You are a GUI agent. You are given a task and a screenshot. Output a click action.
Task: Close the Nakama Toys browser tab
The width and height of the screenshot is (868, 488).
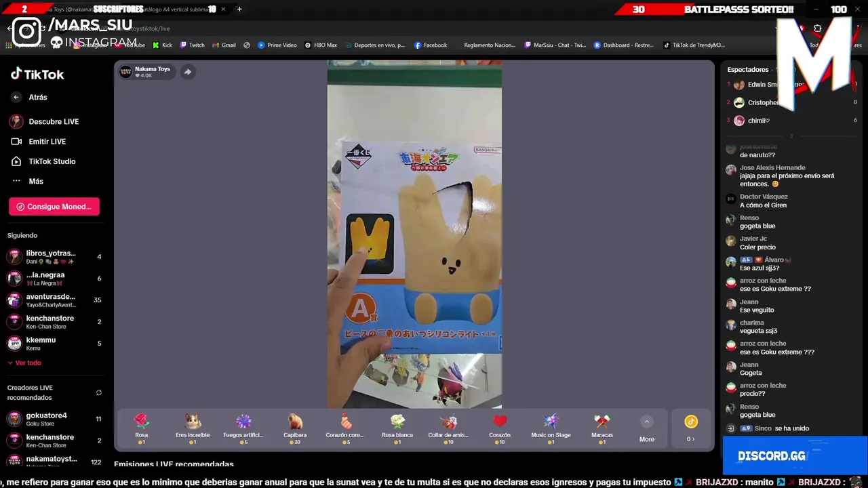click(223, 9)
